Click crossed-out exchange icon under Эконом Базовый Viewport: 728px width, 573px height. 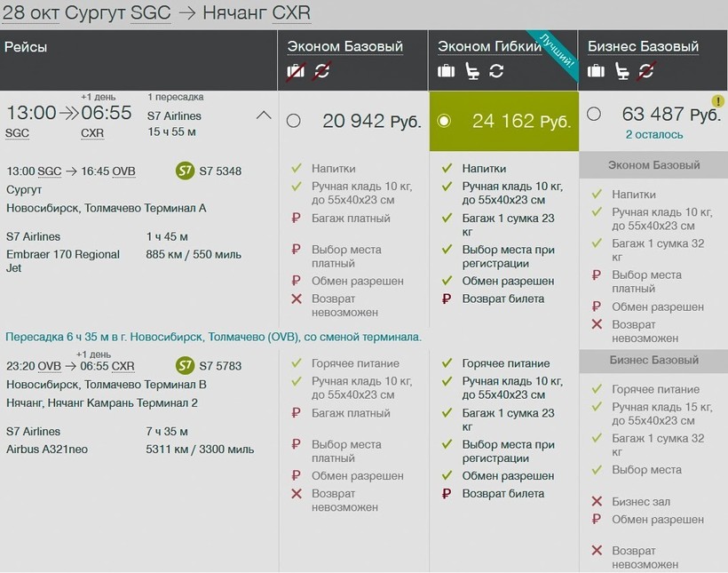click(x=321, y=71)
